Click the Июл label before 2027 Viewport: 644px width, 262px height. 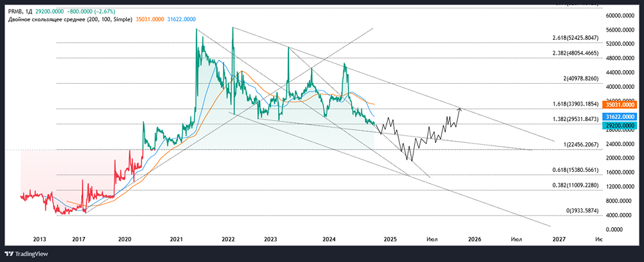tap(516, 239)
